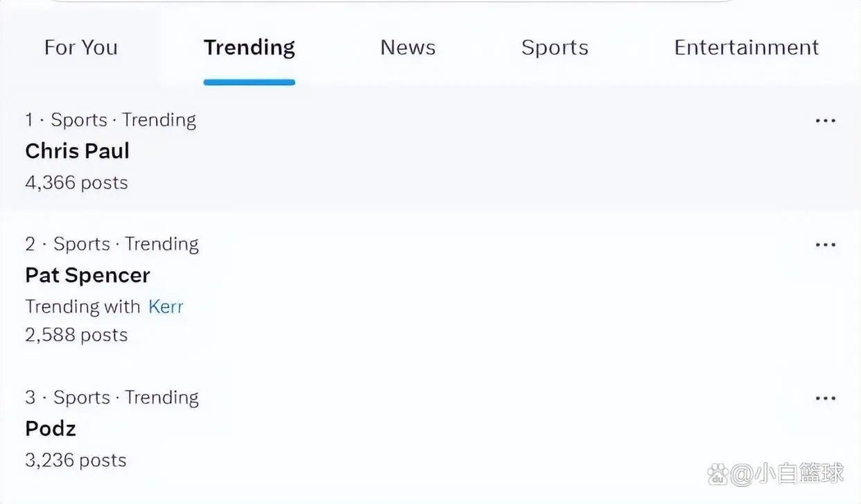
Task: Click the "2 · Sports · Trending" label
Action: [112, 244]
